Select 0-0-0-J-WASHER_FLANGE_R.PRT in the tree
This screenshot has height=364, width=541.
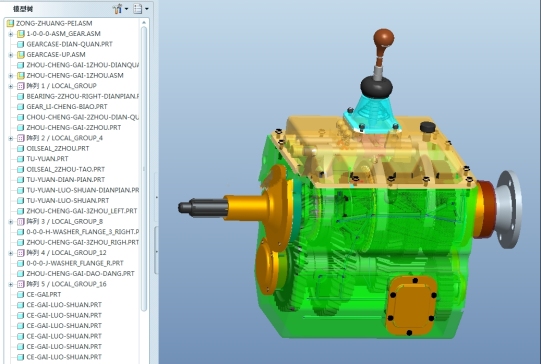(x=75, y=263)
